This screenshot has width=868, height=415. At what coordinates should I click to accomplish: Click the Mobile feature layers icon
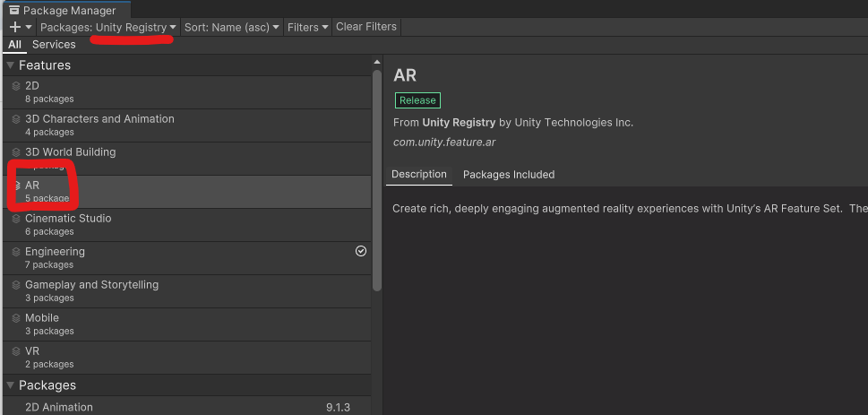(16, 319)
